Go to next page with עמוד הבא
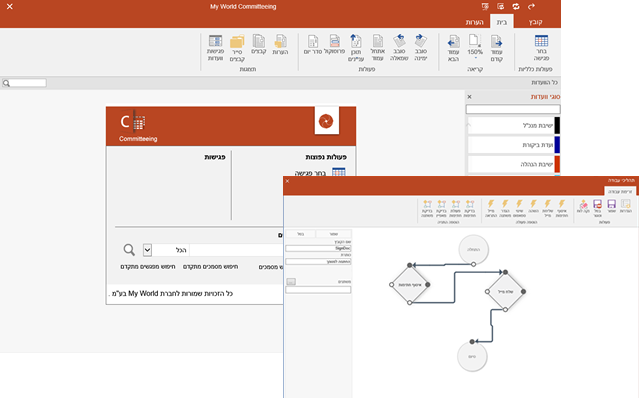Viewport: 642px width, 401px height. [455, 46]
